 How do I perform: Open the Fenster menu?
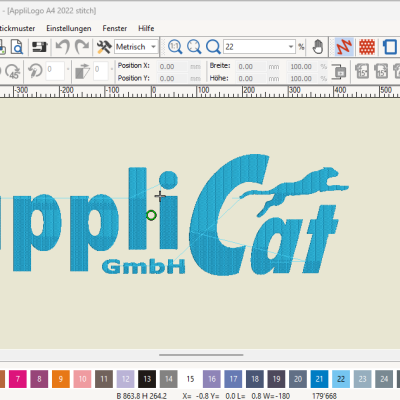click(115, 28)
